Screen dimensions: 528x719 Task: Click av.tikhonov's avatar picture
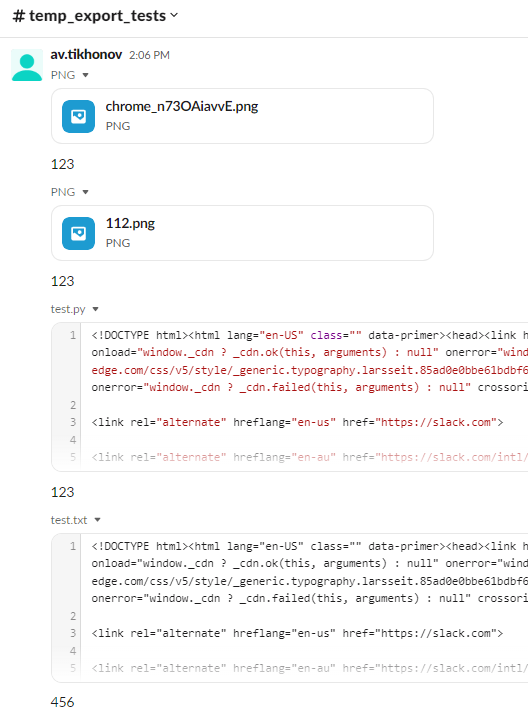[27, 65]
